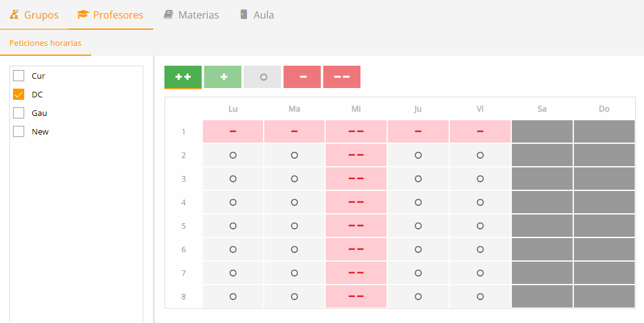Viewport: 644px width, 323px height.
Task: Open the Aula tab
Action: point(257,15)
